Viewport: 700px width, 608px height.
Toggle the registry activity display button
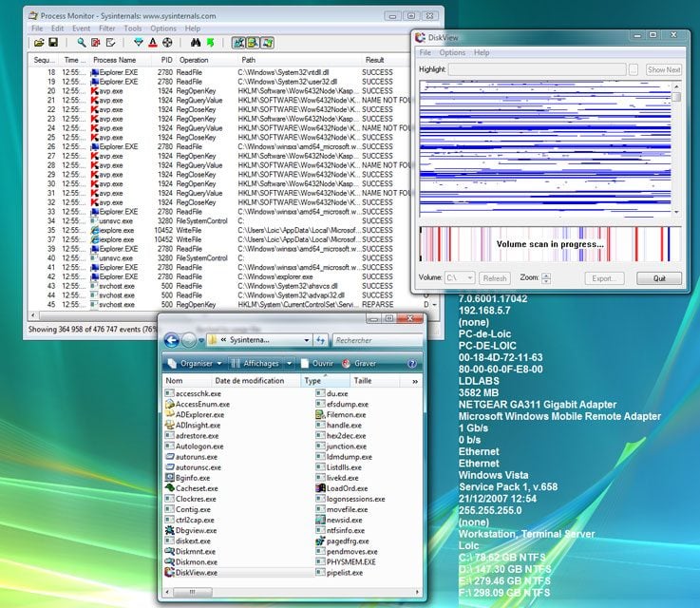pyautogui.click(x=238, y=43)
